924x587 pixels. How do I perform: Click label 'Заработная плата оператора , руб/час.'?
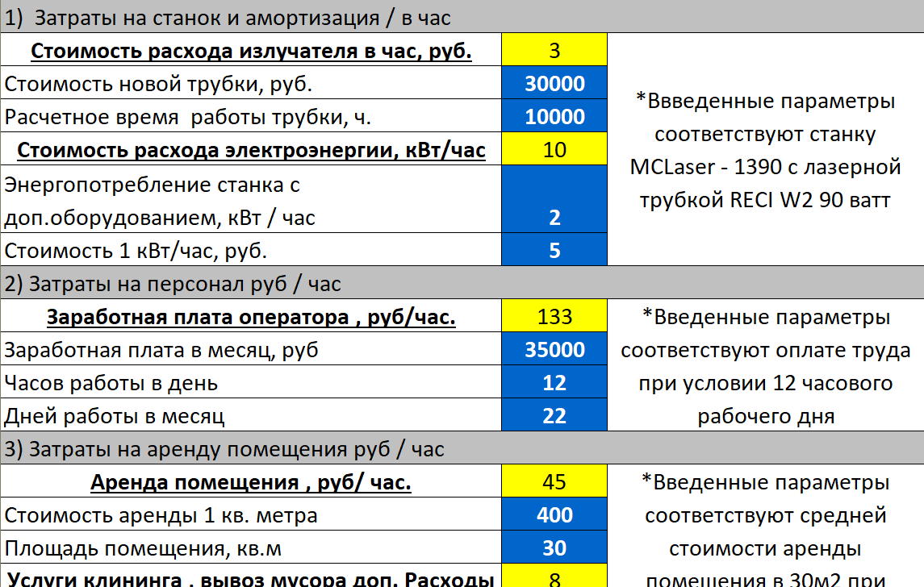coord(251,317)
